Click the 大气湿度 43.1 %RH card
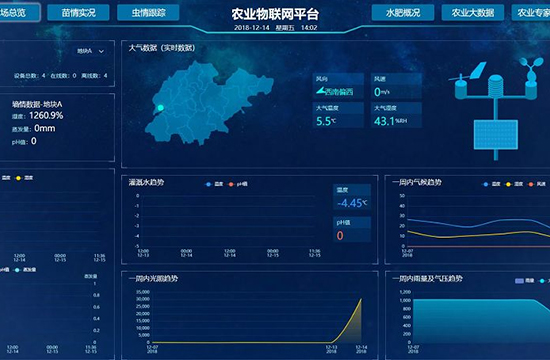Screen dimensions: 550x360 [396, 115]
